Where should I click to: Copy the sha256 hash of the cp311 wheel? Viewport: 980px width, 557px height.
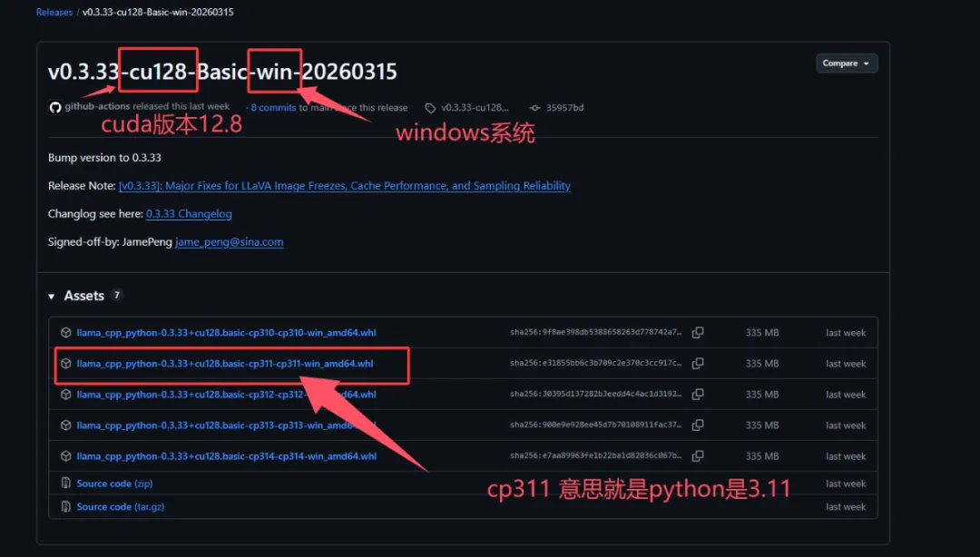tap(698, 363)
